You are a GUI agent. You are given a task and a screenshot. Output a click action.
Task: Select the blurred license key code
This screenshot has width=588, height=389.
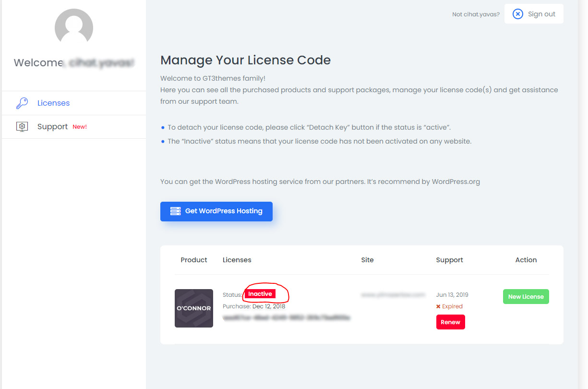tap(287, 318)
